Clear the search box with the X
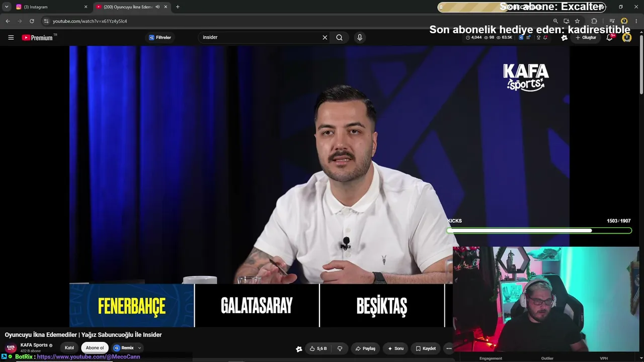The width and height of the screenshot is (644, 362). point(325,37)
